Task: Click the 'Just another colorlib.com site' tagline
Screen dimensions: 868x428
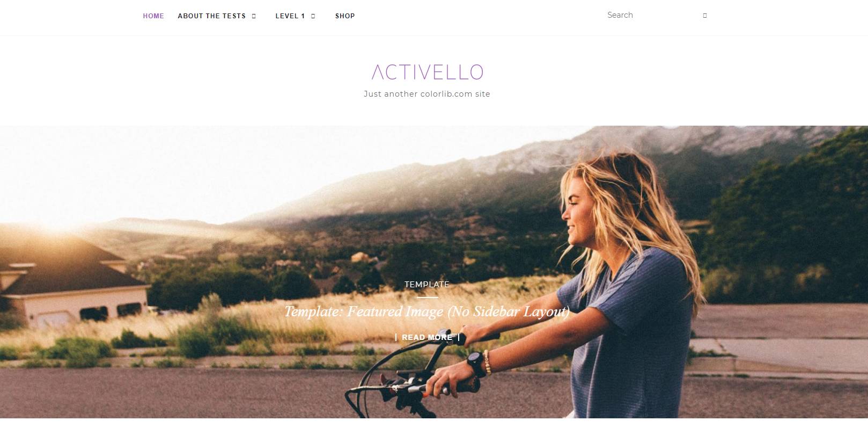Action: pyautogui.click(x=427, y=94)
